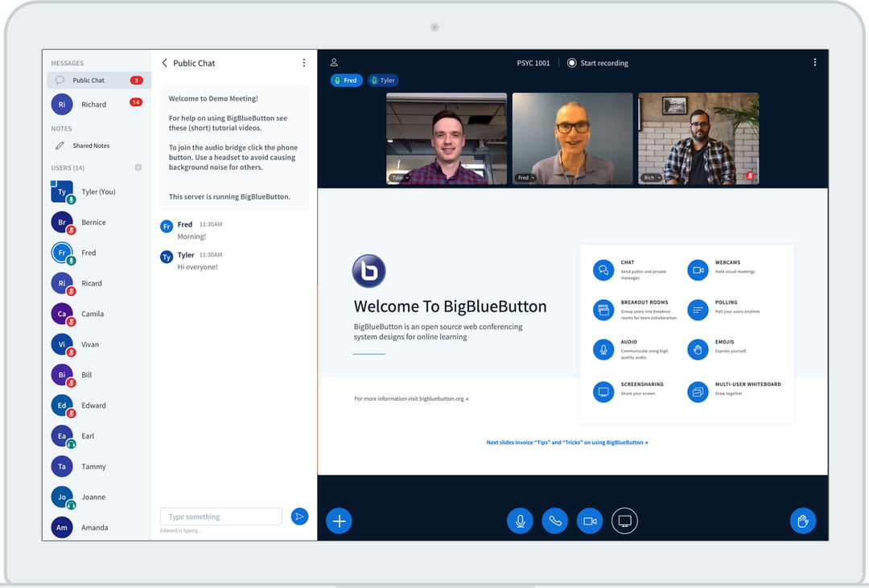
Task: Open Rich webcam name dropdown
Action: tap(652, 178)
